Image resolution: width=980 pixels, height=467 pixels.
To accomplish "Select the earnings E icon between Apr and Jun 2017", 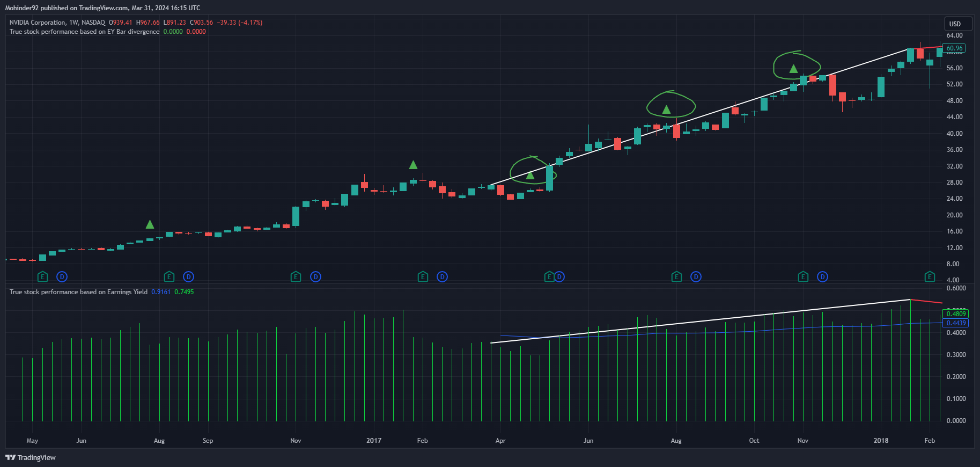I will click(x=549, y=277).
